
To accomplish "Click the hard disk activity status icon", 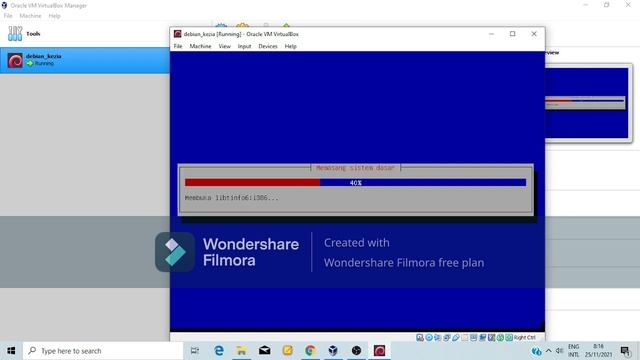I will tap(420, 338).
